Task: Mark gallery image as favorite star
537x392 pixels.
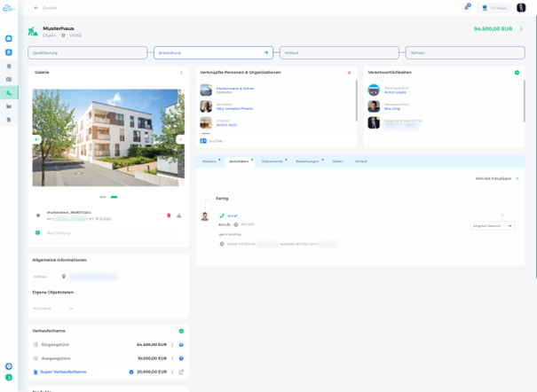Action: pyautogui.click(x=38, y=216)
